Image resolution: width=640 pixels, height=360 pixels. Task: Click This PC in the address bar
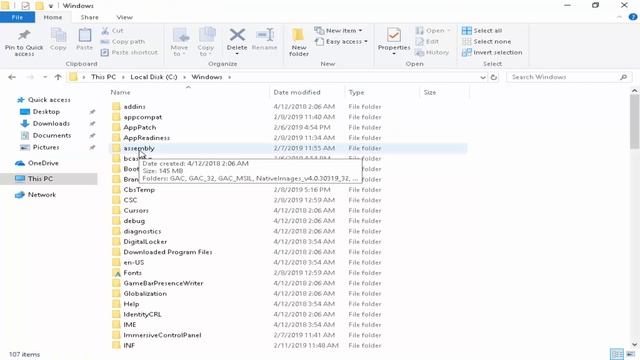pyautogui.click(x=103, y=77)
